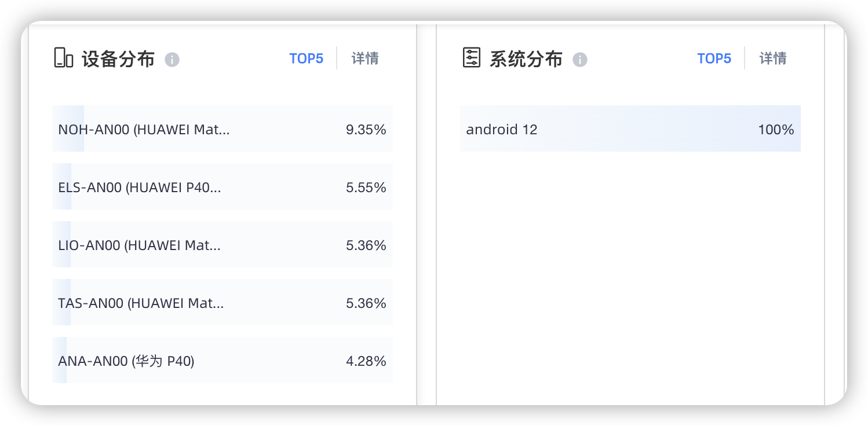
Task: Click the android 12 distribution bar
Action: (x=630, y=128)
